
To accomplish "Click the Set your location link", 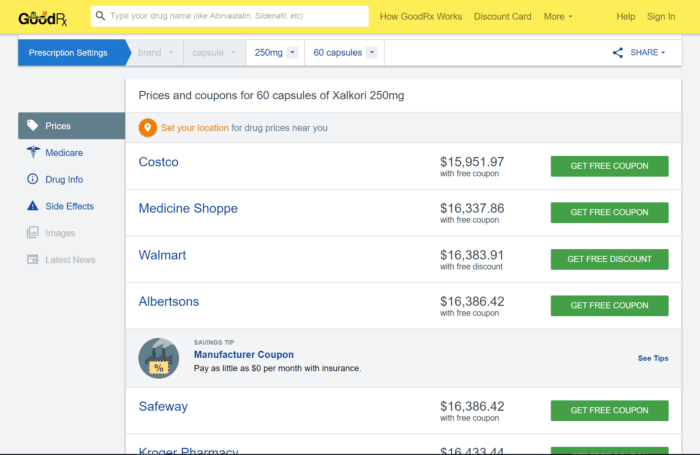I will (x=195, y=128).
